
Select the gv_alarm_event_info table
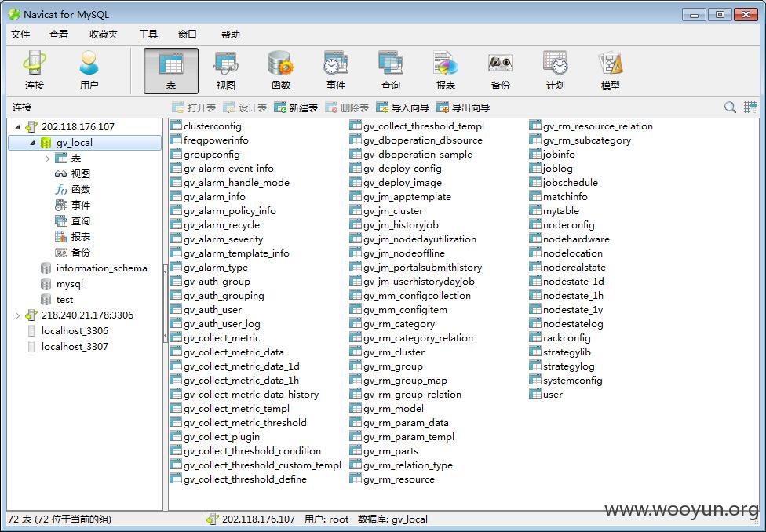point(222,169)
